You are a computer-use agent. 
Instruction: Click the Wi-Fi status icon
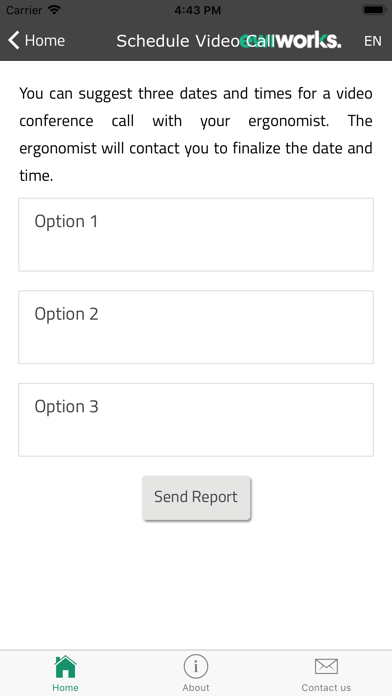tap(54, 10)
